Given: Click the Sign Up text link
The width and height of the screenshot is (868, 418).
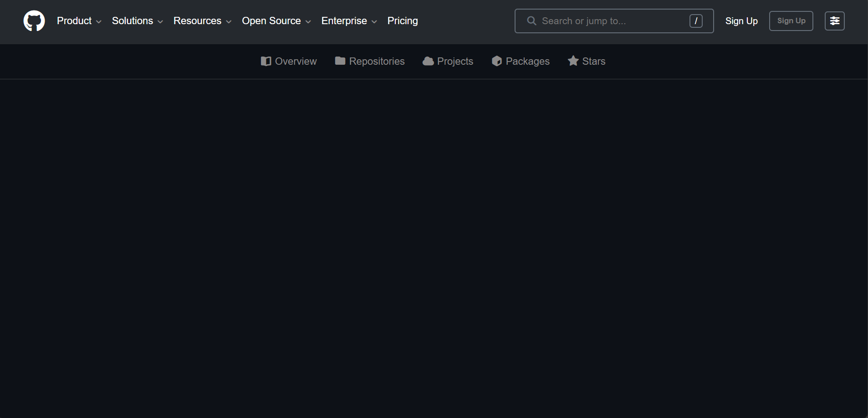Looking at the screenshot, I should (x=741, y=21).
